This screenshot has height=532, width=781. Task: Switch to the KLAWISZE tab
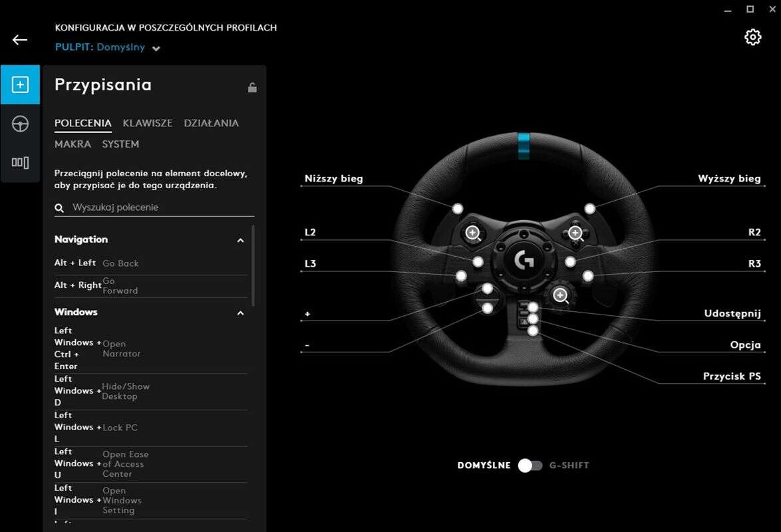pyautogui.click(x=147, y=123)
